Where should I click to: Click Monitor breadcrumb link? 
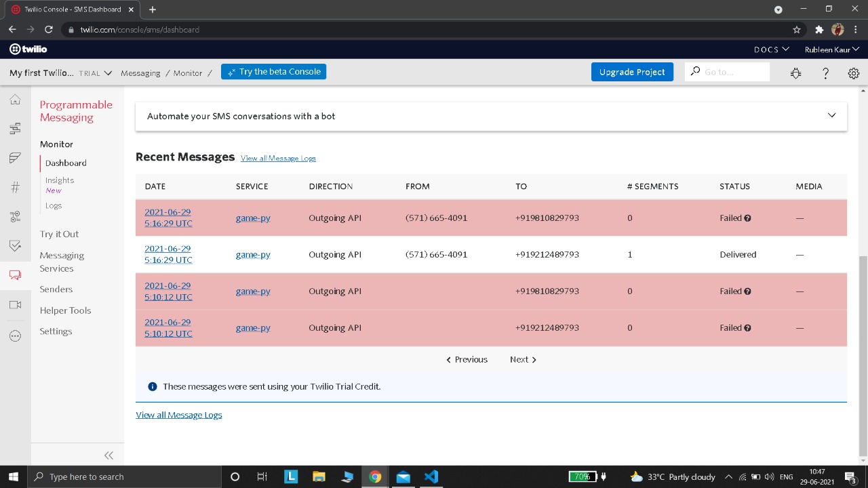[x=188, y=73]
